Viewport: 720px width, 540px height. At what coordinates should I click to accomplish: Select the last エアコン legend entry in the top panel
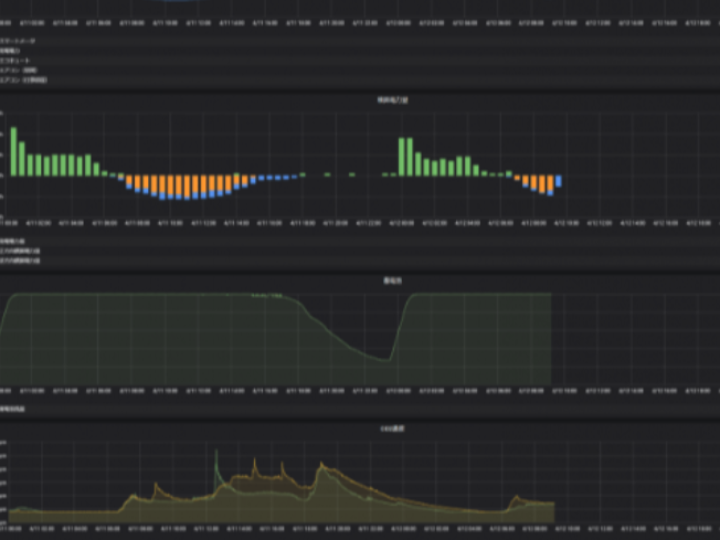(x=24, y=79)
